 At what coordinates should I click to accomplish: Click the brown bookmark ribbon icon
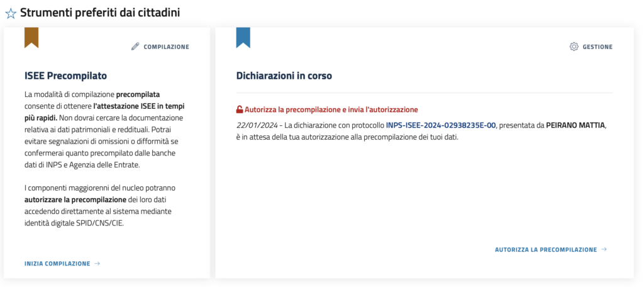[31, 37]
